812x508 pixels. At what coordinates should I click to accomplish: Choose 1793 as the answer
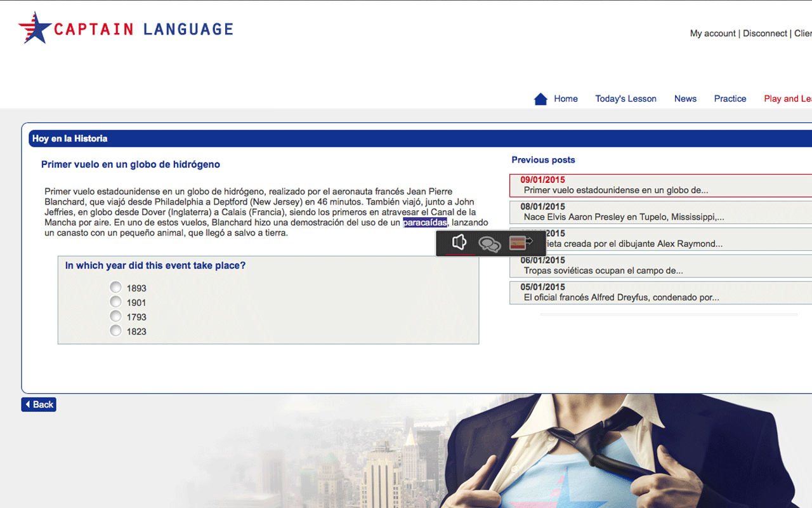(x=115, y=316)
